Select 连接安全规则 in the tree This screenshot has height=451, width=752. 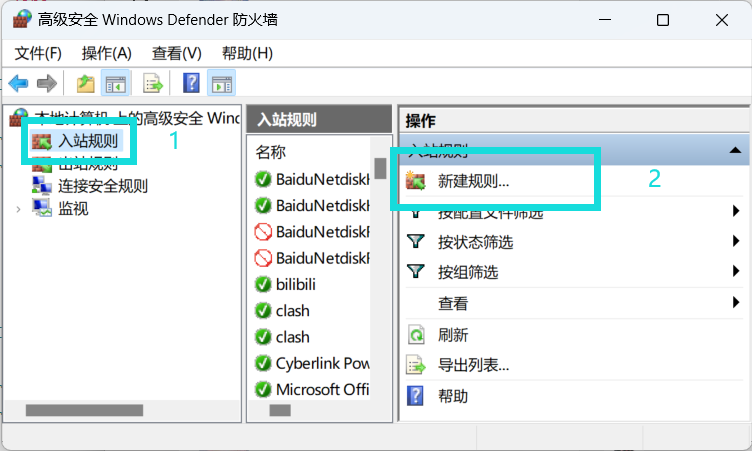click(102, 185)
